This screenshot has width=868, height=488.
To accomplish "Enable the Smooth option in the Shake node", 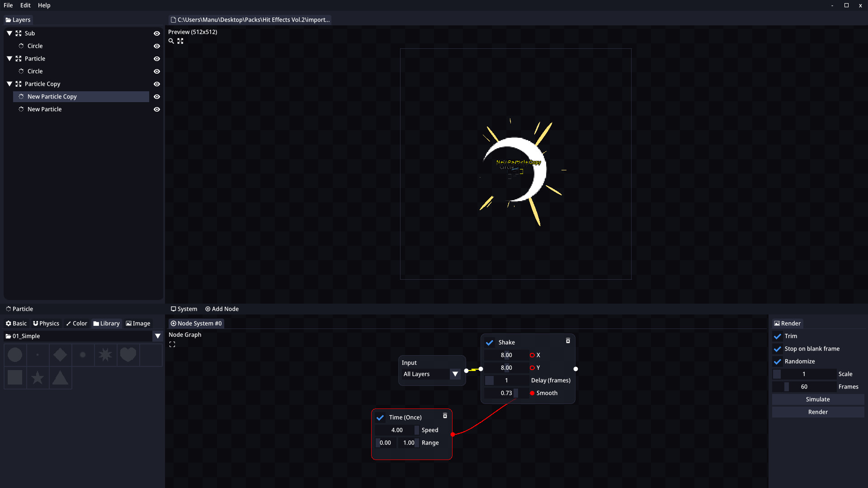I will pyautogui.click(x=532, y=393).
